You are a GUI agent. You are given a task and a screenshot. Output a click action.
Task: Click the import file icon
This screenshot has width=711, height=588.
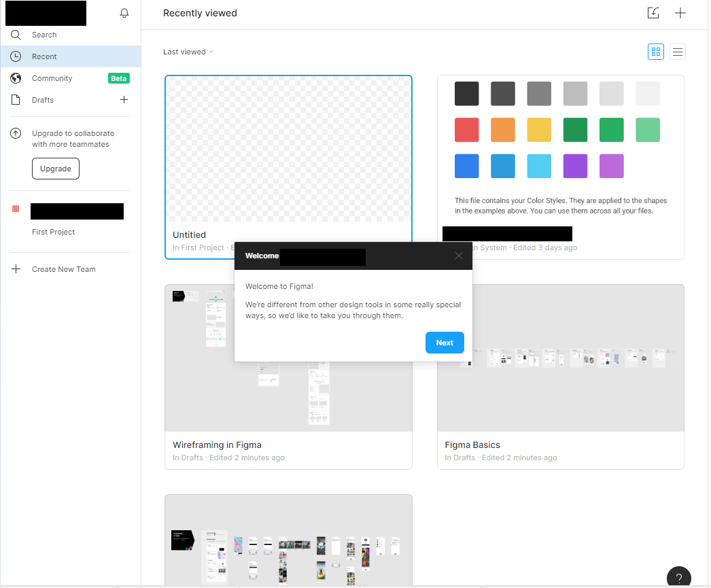tap(653, 13)
